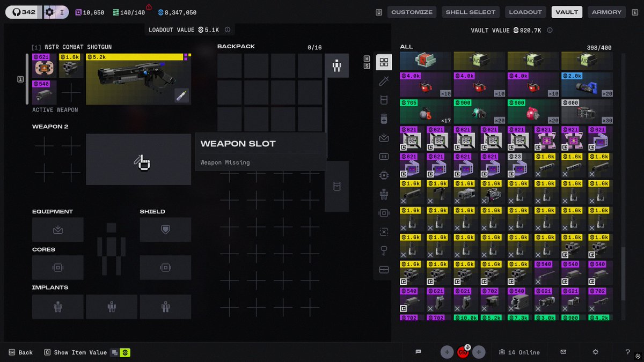The height and width of the screenshot is (362, 644).
Task: Add squad member via right plus button
Action: pos(479,352)
